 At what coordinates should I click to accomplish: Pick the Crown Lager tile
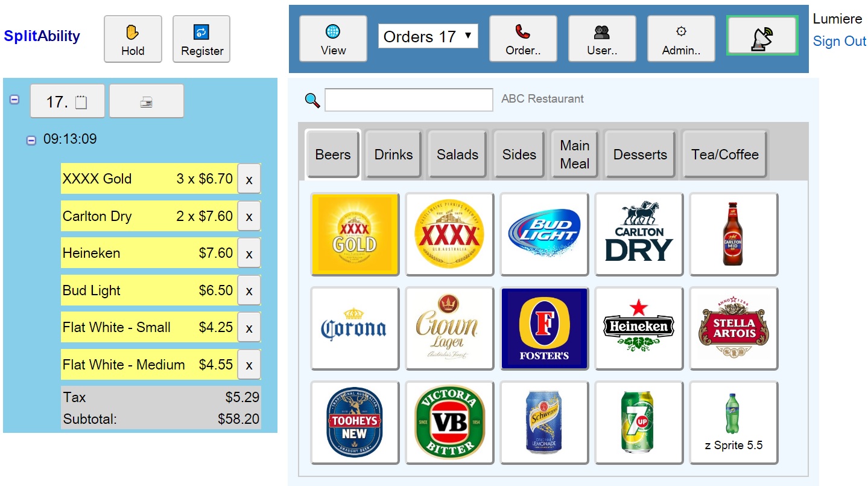(x=449, y=328)
